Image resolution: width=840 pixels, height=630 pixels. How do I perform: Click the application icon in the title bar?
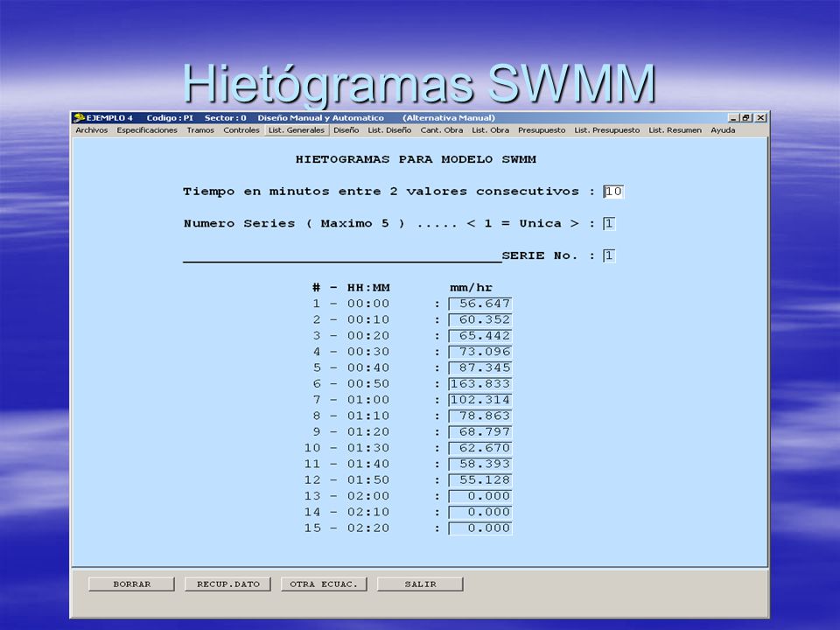[80, 118]
